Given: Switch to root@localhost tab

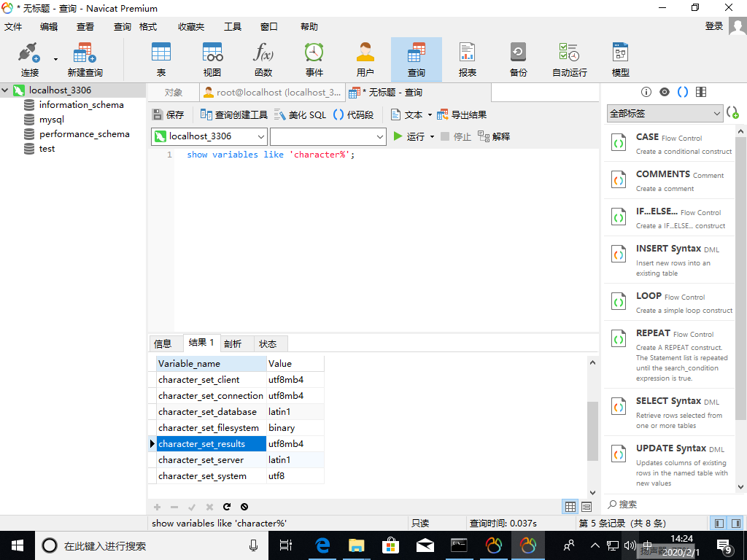Looking at the screenshot, I should (273, 93).
